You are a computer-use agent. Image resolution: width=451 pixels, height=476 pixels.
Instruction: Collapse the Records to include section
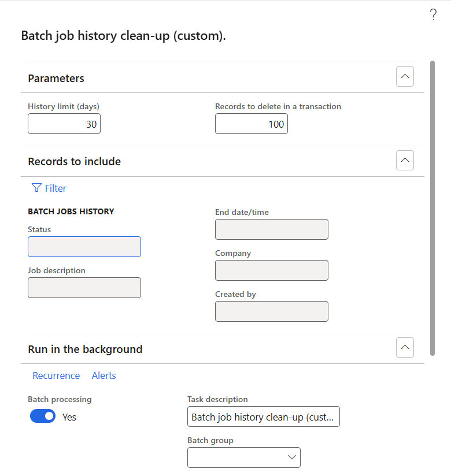point(405,160)
